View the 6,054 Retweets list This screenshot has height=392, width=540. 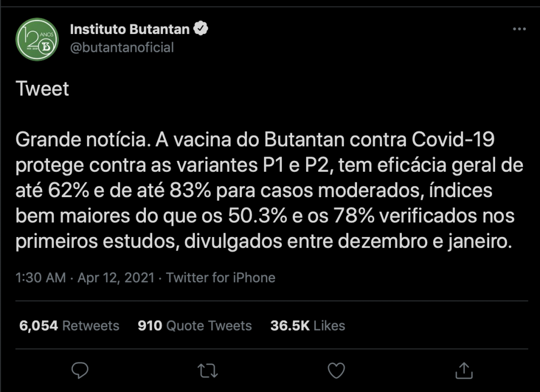tap(69, 326)
